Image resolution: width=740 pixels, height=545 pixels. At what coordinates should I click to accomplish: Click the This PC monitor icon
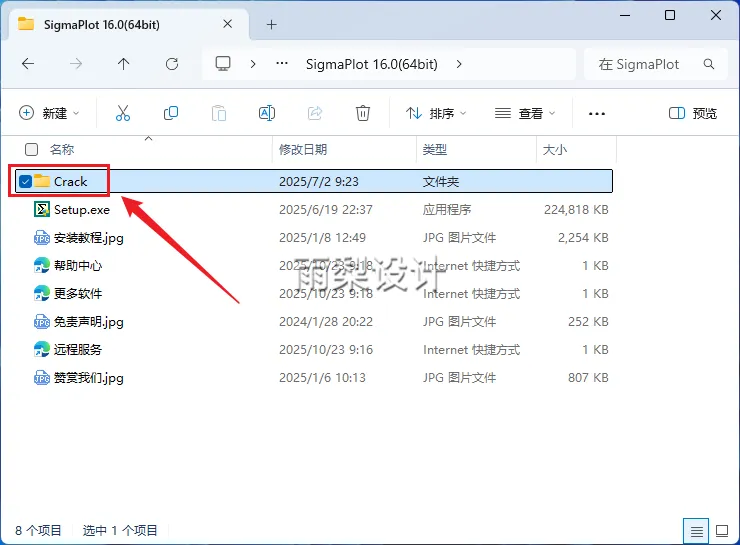click(x=223, y=64)
